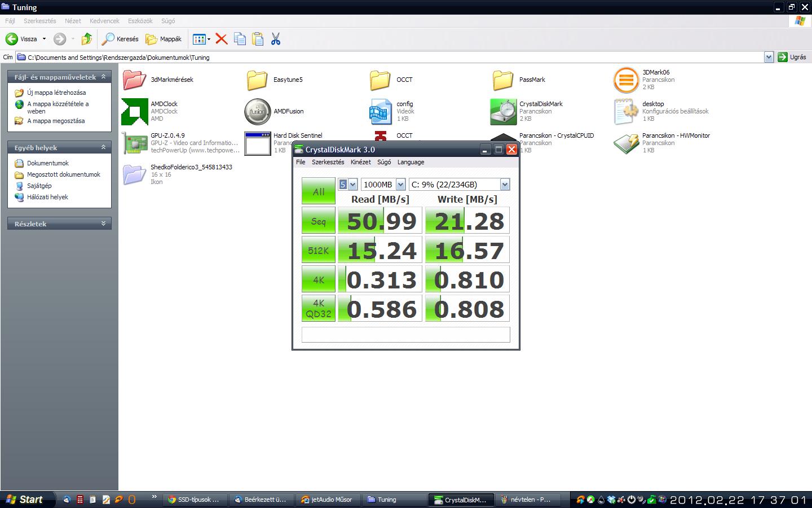Image resolution: width=812 pixels, height=508 pixels.
Task: Toggle the Mappák folders pane
Action: [164, 39]
